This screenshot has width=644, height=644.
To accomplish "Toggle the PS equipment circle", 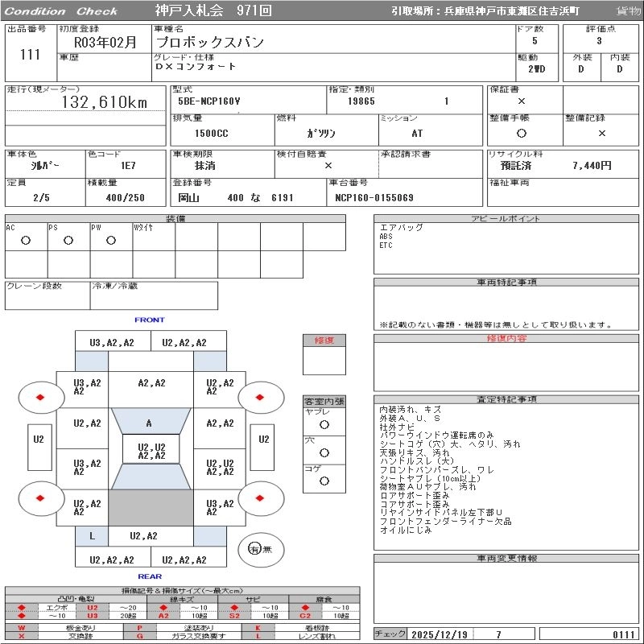I will point(68,240).
